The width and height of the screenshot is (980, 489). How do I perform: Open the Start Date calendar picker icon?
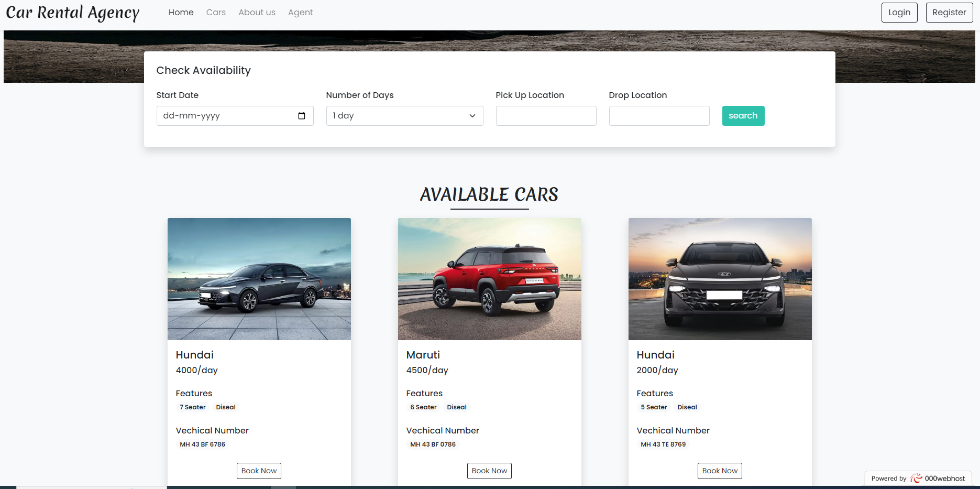click(x=302, y=116)
